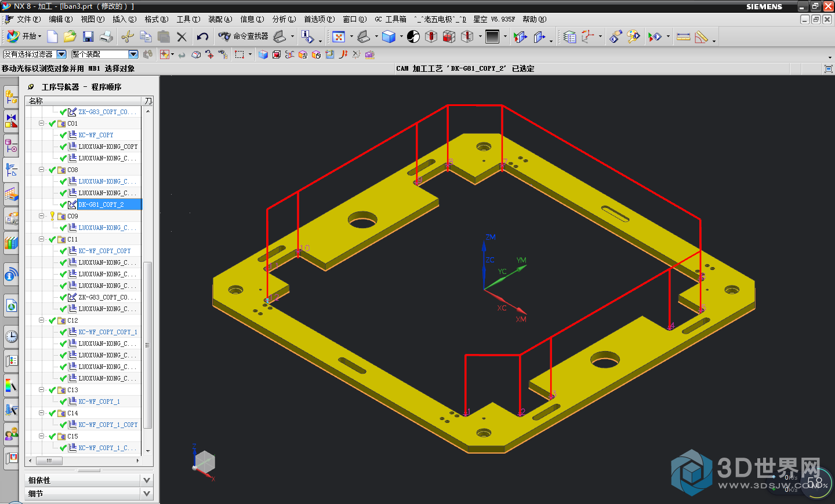
Task: Open the 命令查找器 command finder
Action: click(x=243, y=36)
